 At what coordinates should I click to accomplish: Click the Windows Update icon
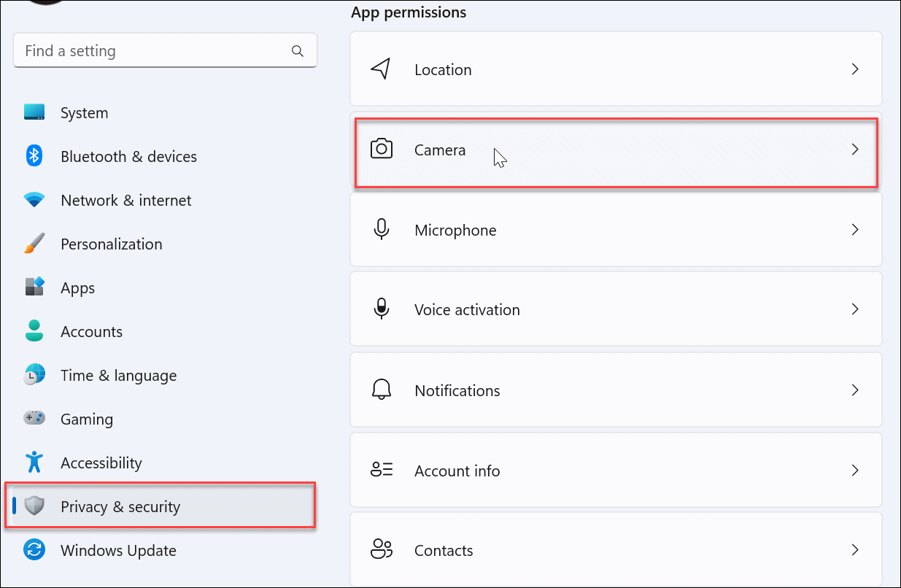tap(34, 550)
